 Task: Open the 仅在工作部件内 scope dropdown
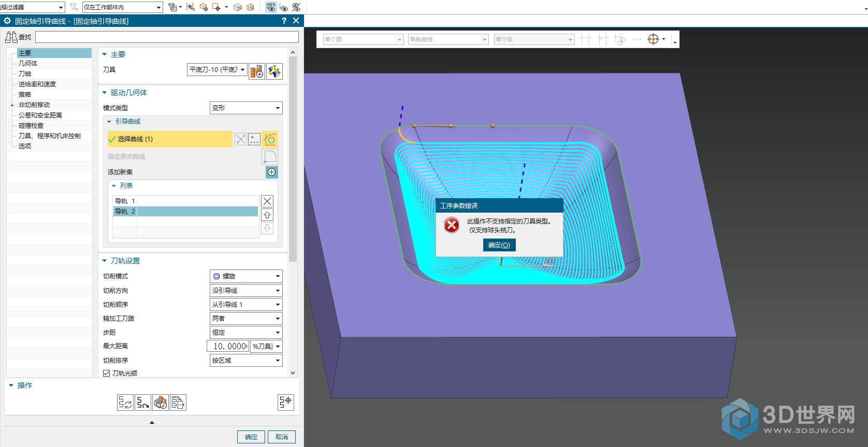[x=123, y=7]
